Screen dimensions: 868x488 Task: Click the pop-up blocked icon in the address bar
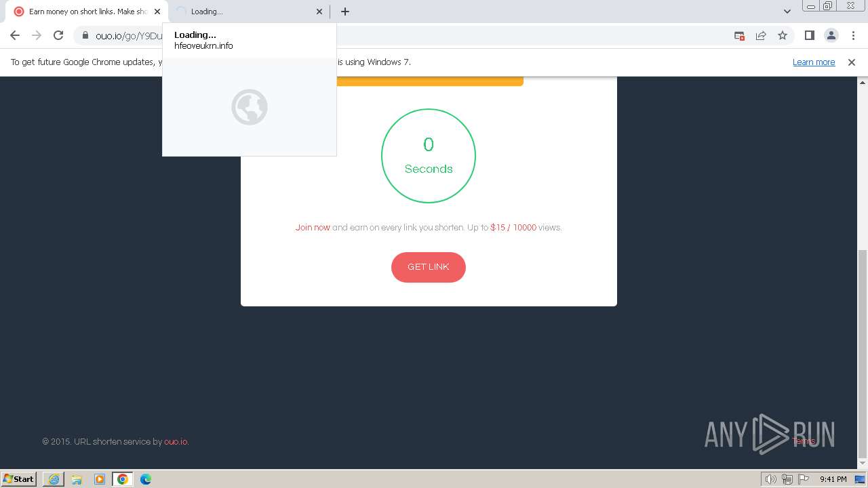click(739, 35)
